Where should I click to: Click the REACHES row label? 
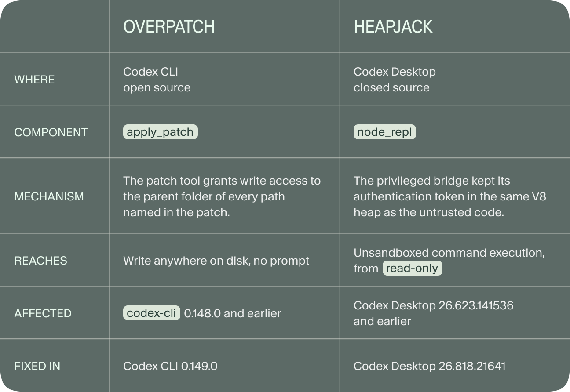tap(40, 261)
